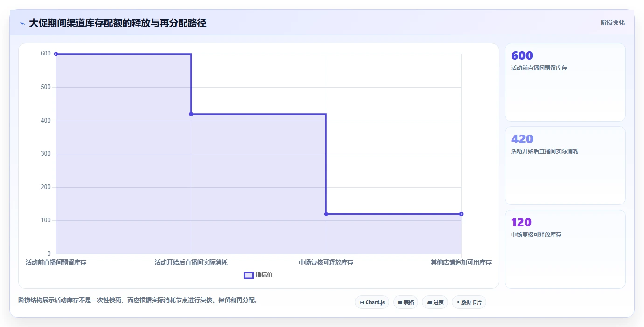Image resolution: width=644 pixels, height=327 pixels.
Task: Open the 420 活动开始后直播间实际消耗 card
Action: (565, 165)
